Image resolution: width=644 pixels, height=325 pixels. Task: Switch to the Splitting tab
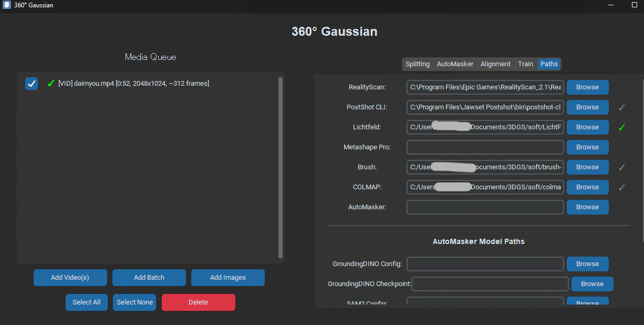point(418,64)
